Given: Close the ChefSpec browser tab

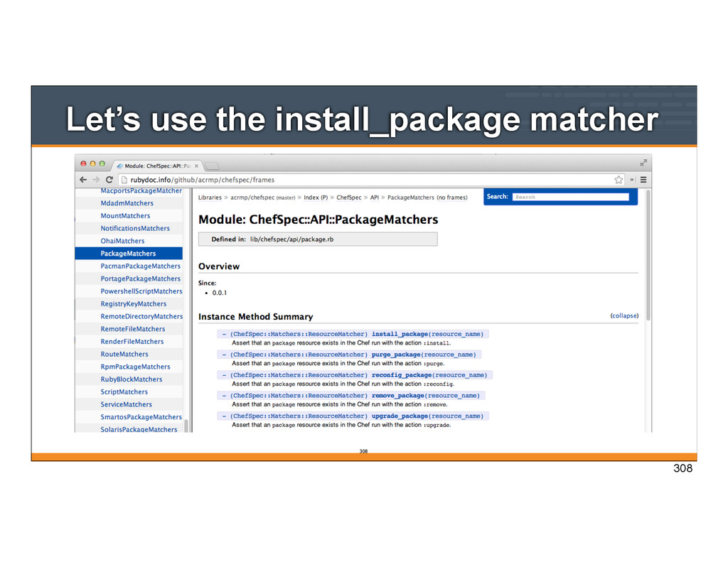Looking at the screenshot, I should pyautogui.click(x=196, y=166).
